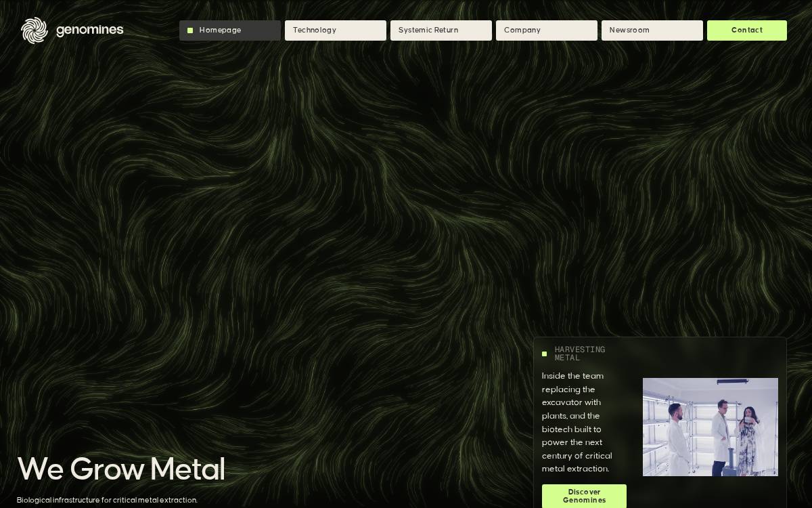Open the Company menu item
This screenshot has width=812, height=508.
(x=547, y=30)
